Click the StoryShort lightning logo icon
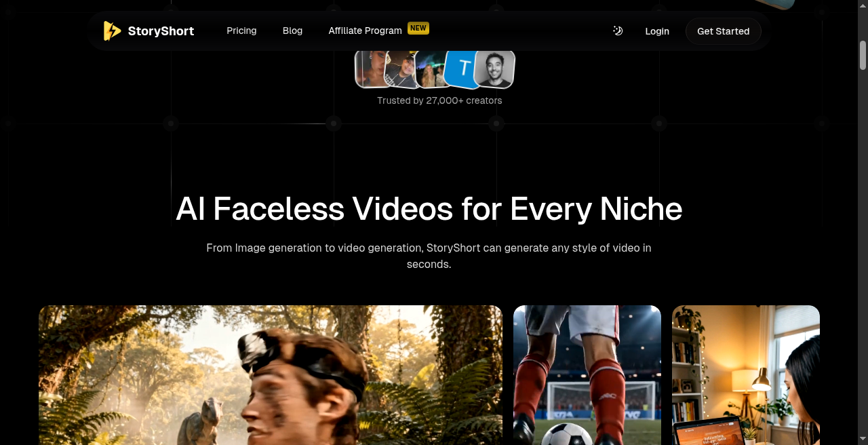The height and width of the screenshot is (445, 868). pyautogui.click(x=112, y=31)
